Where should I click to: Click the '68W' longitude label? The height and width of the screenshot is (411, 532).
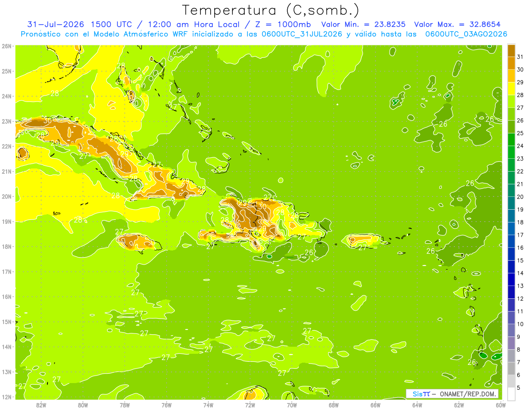coord(334,405)
